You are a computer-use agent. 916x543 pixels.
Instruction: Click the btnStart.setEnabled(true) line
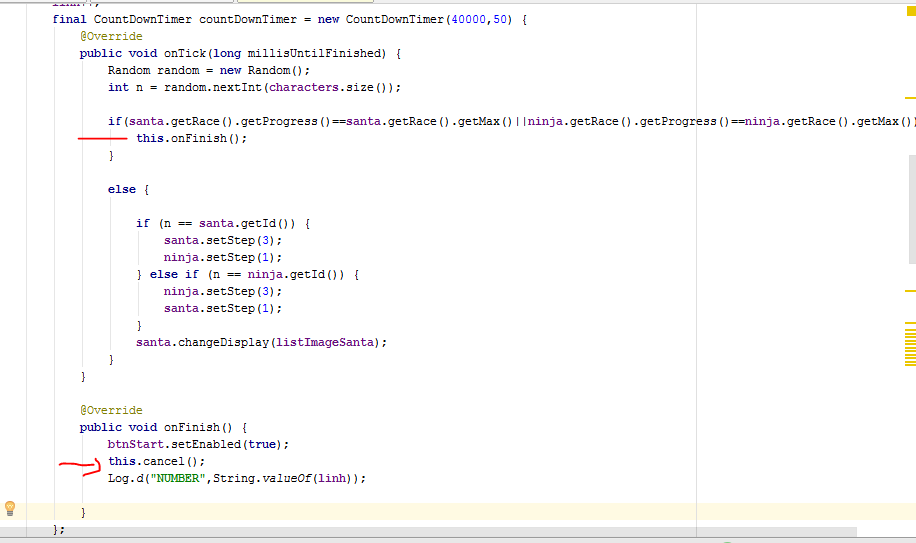[x=198, y=444]
